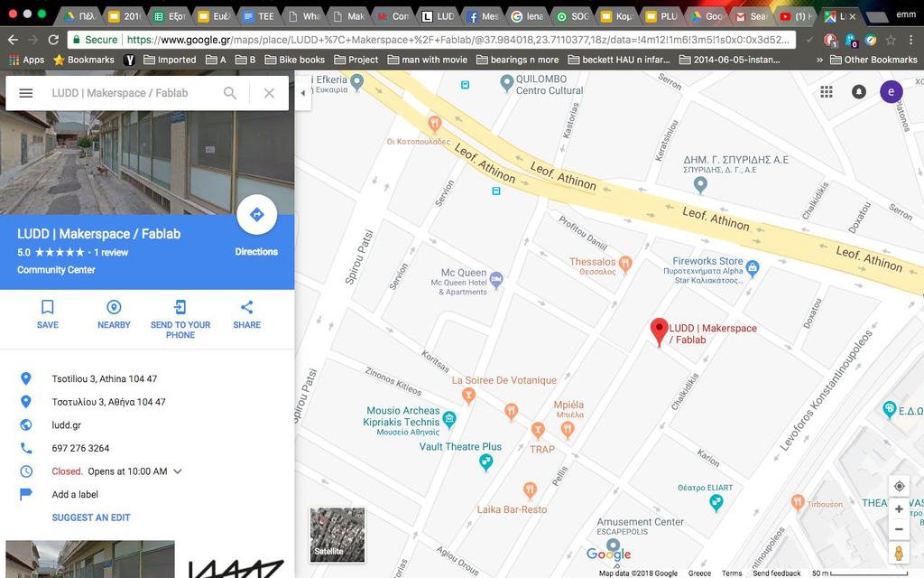This screenshot has width=924, height=578.
Task: Switch to the YouTube tab
Action: pos(794,16)
